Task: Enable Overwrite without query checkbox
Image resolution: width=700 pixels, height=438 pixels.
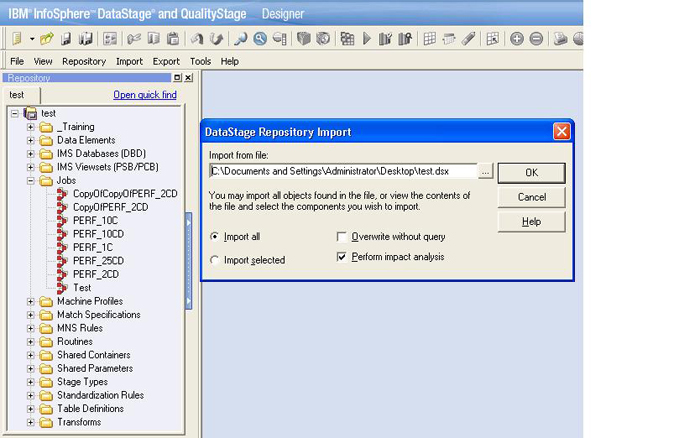Action: (342, 237)
